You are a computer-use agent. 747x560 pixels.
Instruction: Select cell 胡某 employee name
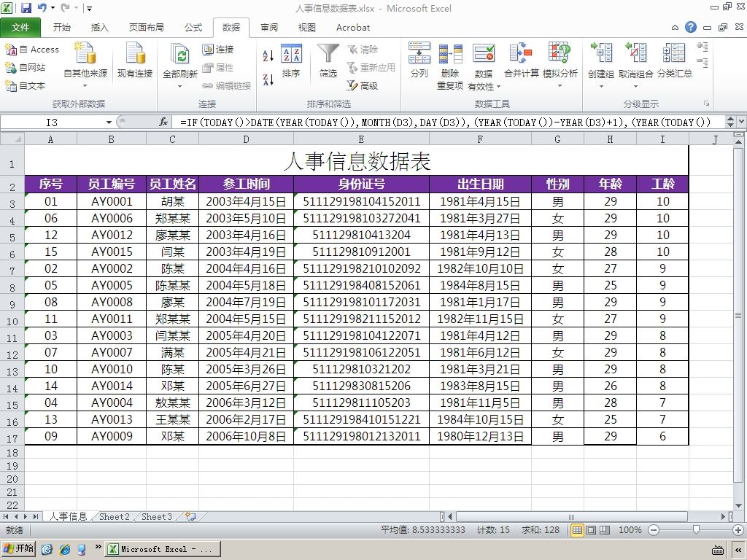coord(172,201)
